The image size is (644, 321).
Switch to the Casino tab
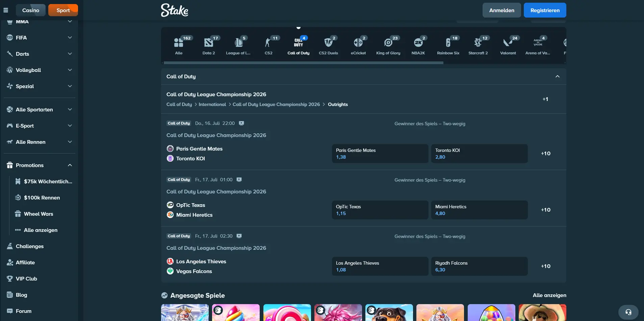(x=31, y=10)
